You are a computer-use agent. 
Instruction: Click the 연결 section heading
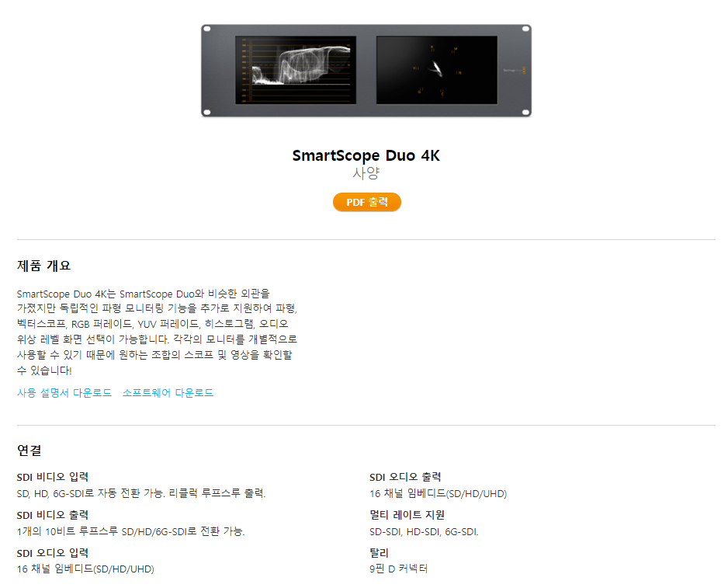point(29,450)
